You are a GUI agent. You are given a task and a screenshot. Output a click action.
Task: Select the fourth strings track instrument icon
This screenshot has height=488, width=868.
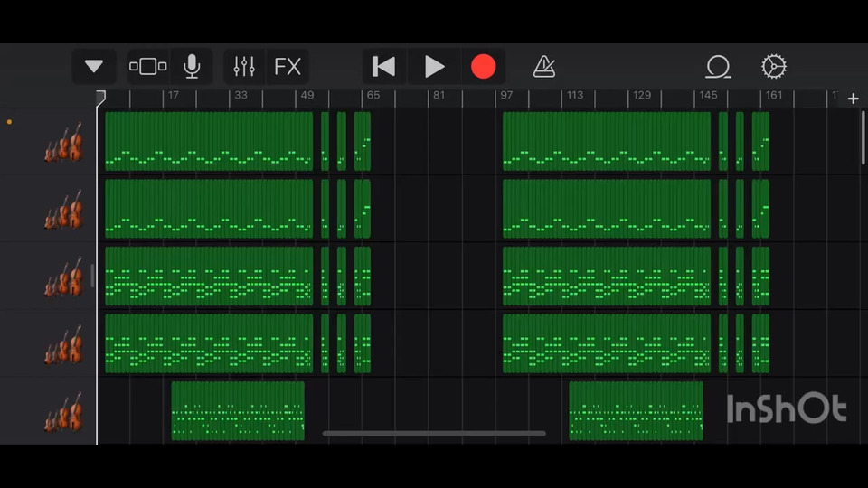point(64,344)
